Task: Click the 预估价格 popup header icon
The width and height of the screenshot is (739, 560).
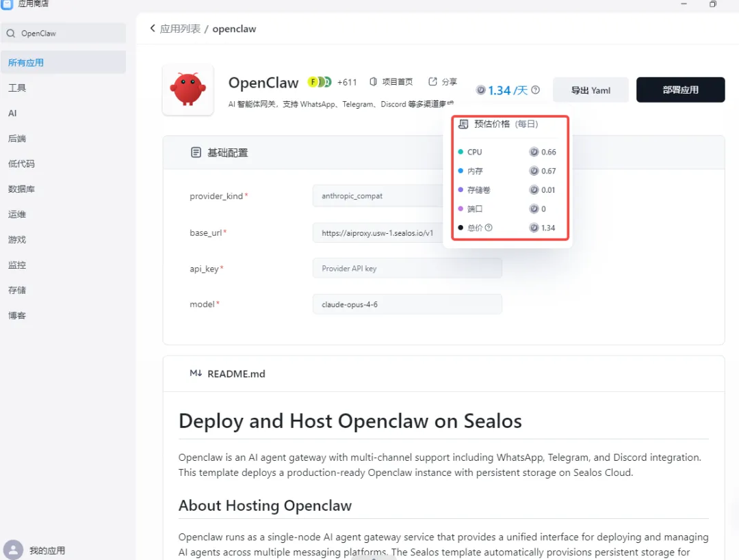Action: tap(463, 124)
